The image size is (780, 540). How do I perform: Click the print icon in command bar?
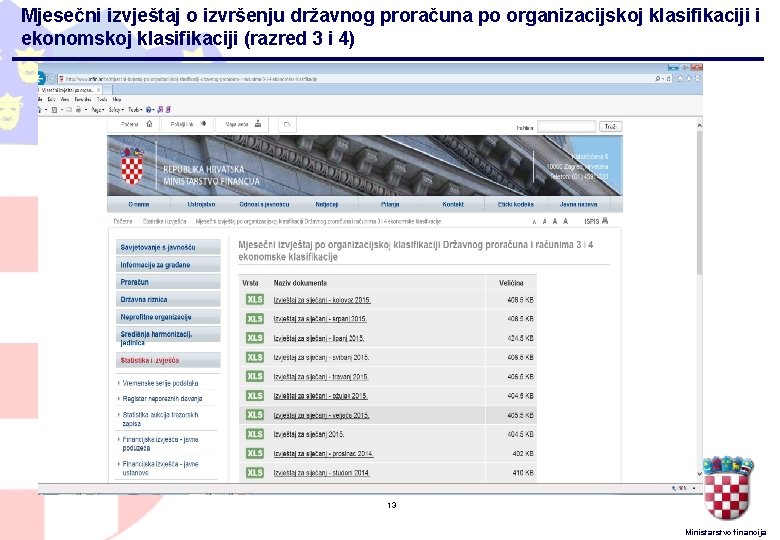(x=78, y=109)
